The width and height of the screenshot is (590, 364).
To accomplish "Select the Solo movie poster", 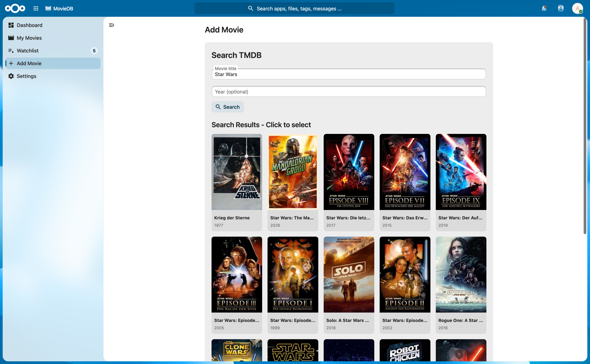I will [349, 275].
